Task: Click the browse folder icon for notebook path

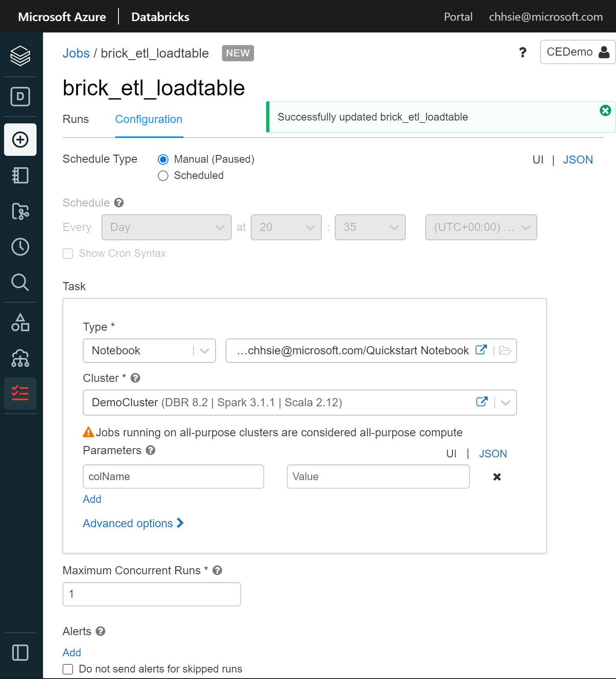Action: (505, 350)
